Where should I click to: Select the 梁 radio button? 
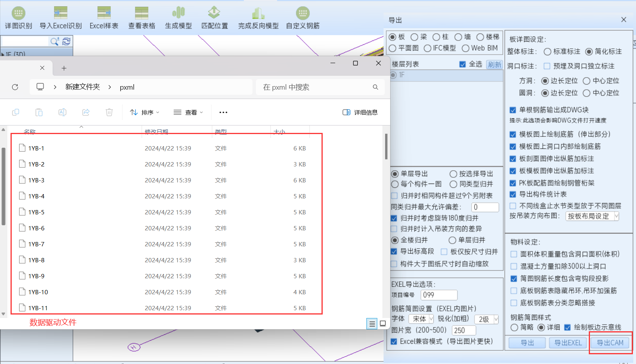(414, 37)
